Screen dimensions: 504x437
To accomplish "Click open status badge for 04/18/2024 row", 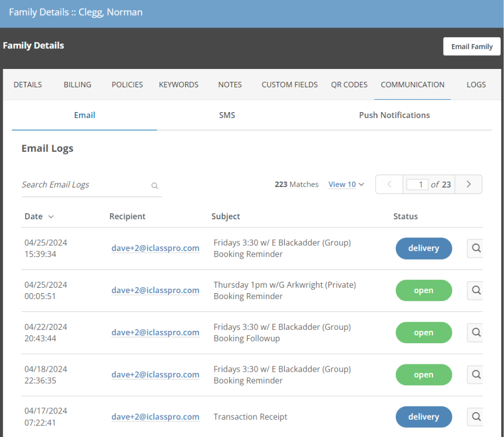I will click(424, 374).
